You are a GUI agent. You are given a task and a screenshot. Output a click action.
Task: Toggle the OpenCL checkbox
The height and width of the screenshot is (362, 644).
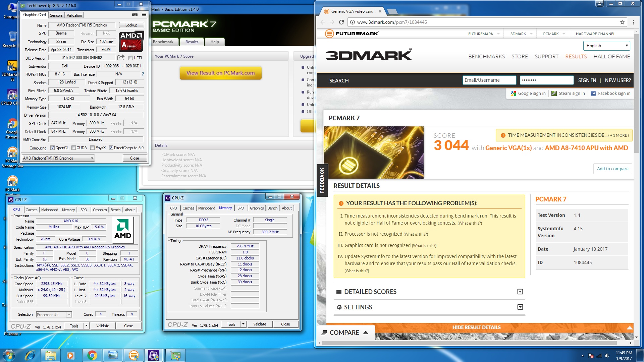coord(52,148)
